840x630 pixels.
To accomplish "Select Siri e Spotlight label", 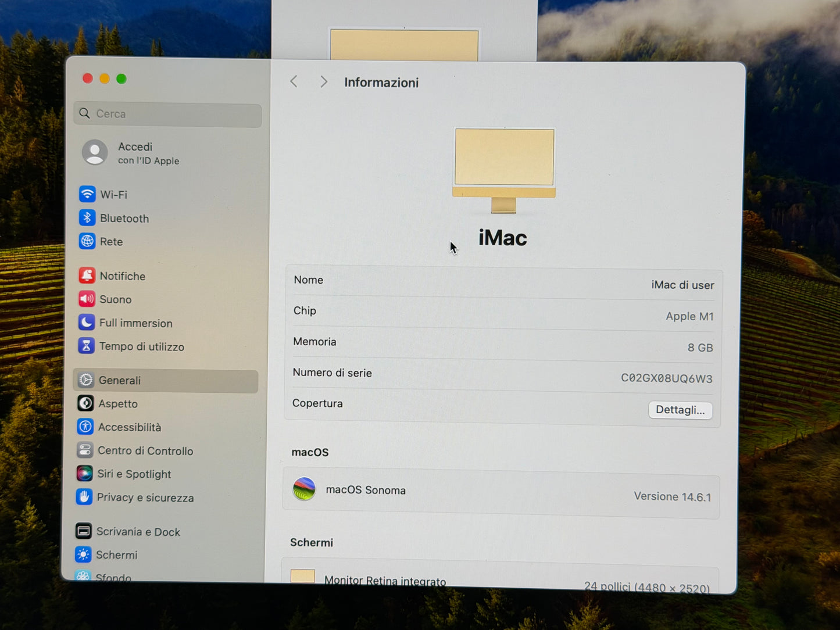I will 134,474.
